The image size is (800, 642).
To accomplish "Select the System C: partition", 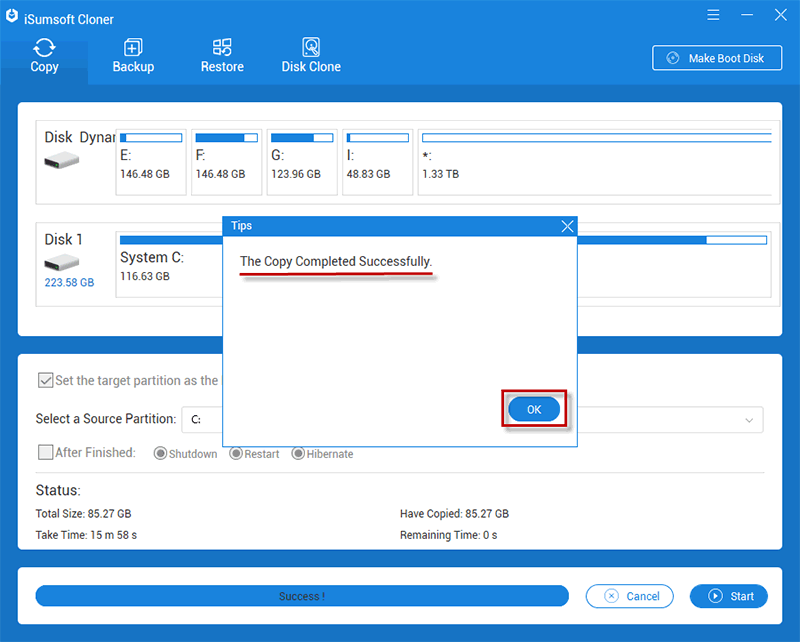I will click(x=169, y=264).
